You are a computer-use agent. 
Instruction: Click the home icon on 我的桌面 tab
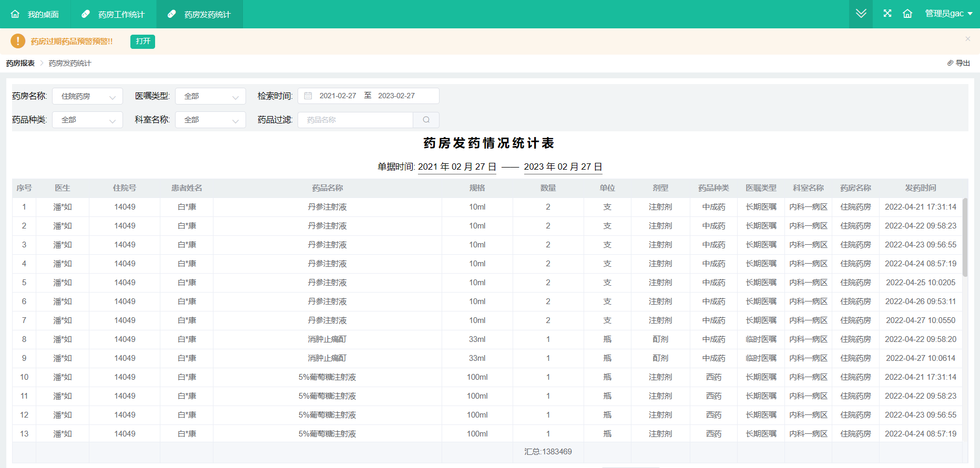tap(15, 14)
